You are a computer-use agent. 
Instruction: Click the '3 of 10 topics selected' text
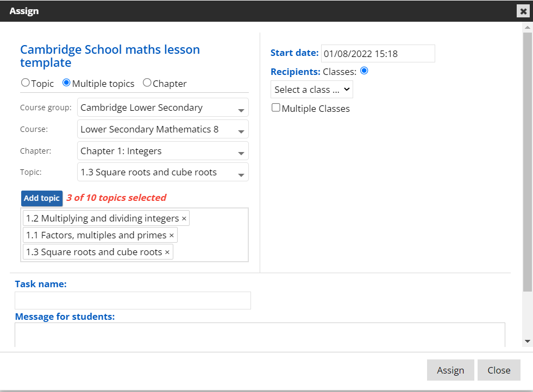click(116, 198)
